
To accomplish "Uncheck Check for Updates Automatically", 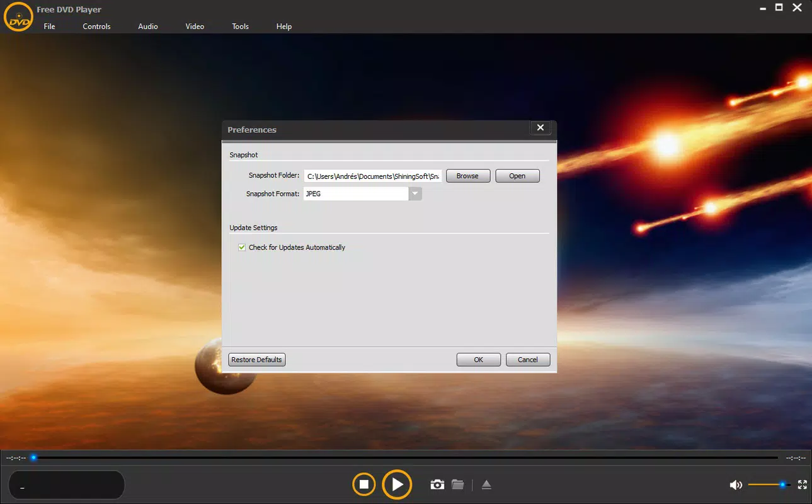I will pos(242,248).
